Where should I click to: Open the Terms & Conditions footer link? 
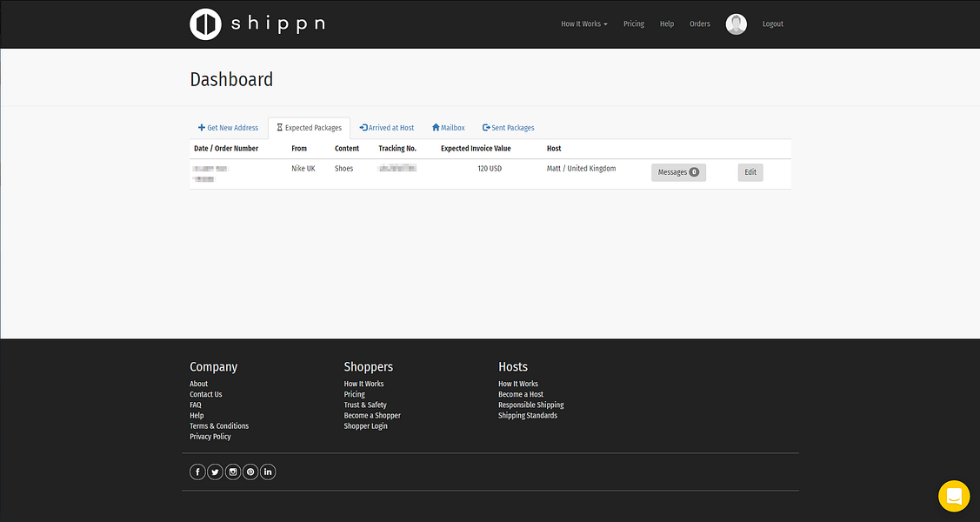pyautogui.click(x=219, y=426)
